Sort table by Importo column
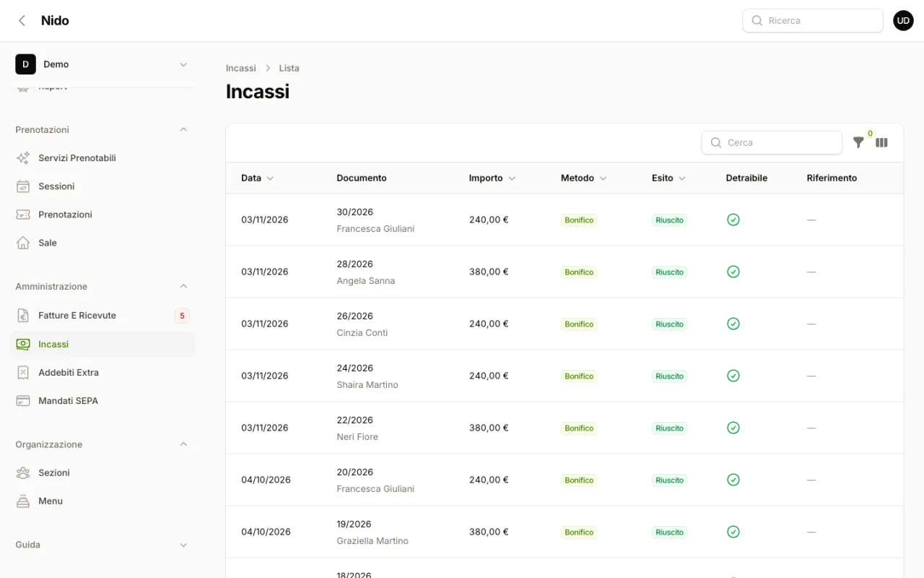 pos(492,178)
